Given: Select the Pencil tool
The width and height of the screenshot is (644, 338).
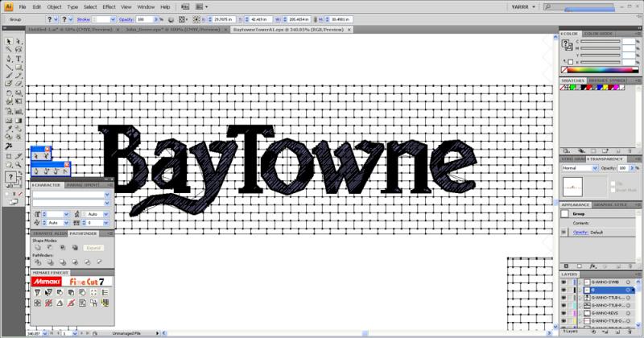Looking at the screenshot, I should (x=19, y=76).
